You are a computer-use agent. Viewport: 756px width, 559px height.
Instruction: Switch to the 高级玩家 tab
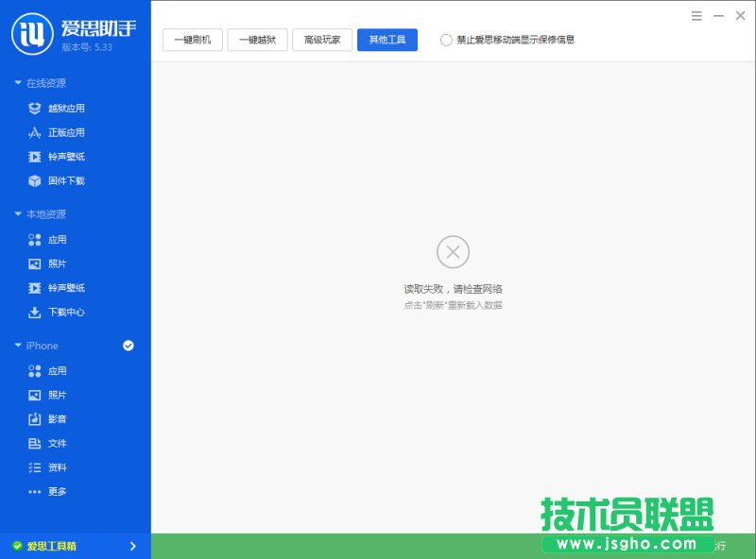tap(322, 40)
